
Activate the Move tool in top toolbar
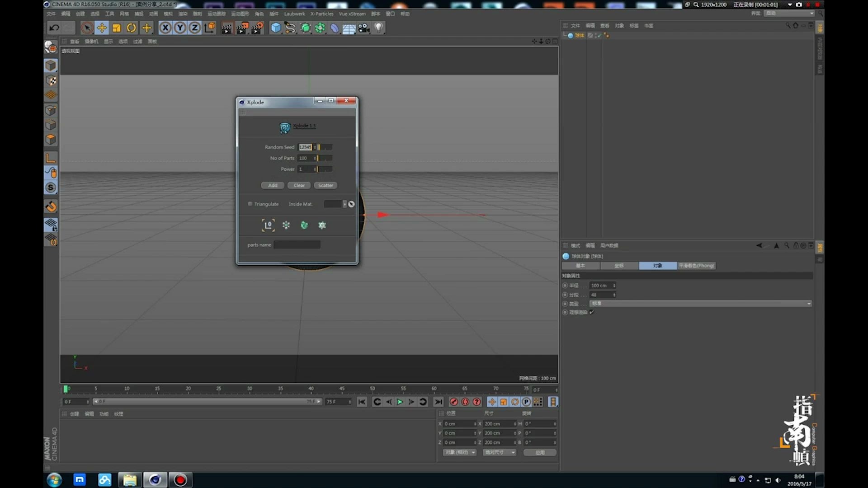pos(102,28)
